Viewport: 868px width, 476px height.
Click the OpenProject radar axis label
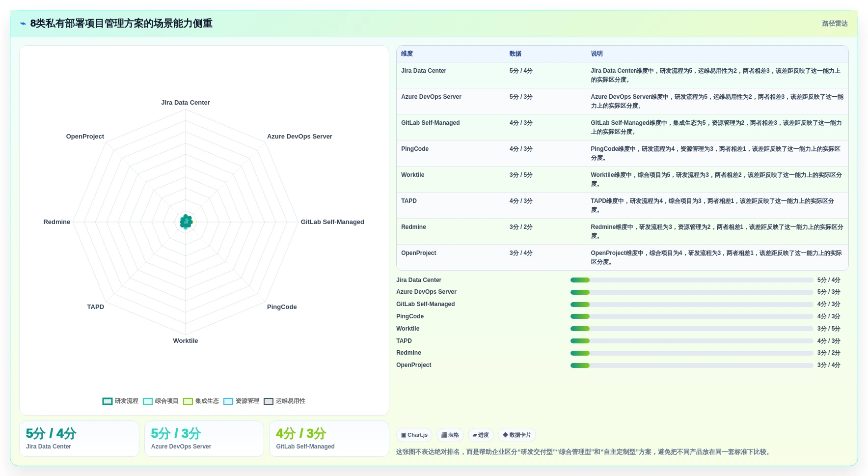pyautogui.click(x=85, y=137)
